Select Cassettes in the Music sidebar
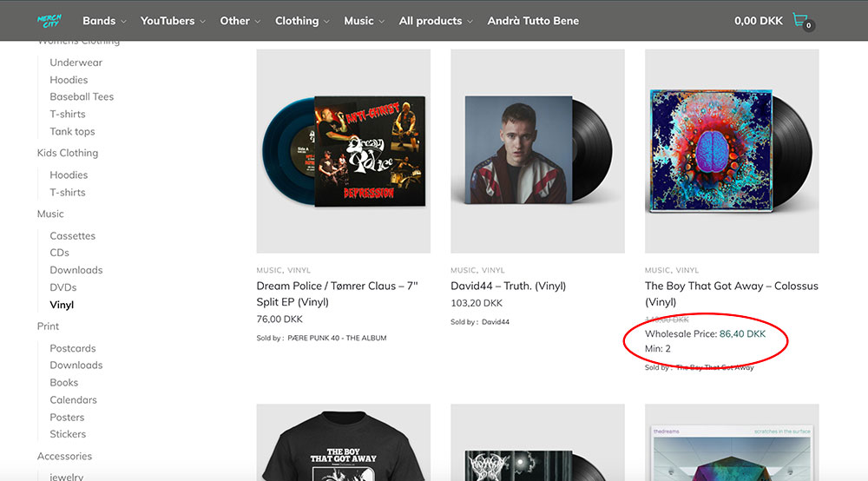The image size is (868, 481). (73, 235)
